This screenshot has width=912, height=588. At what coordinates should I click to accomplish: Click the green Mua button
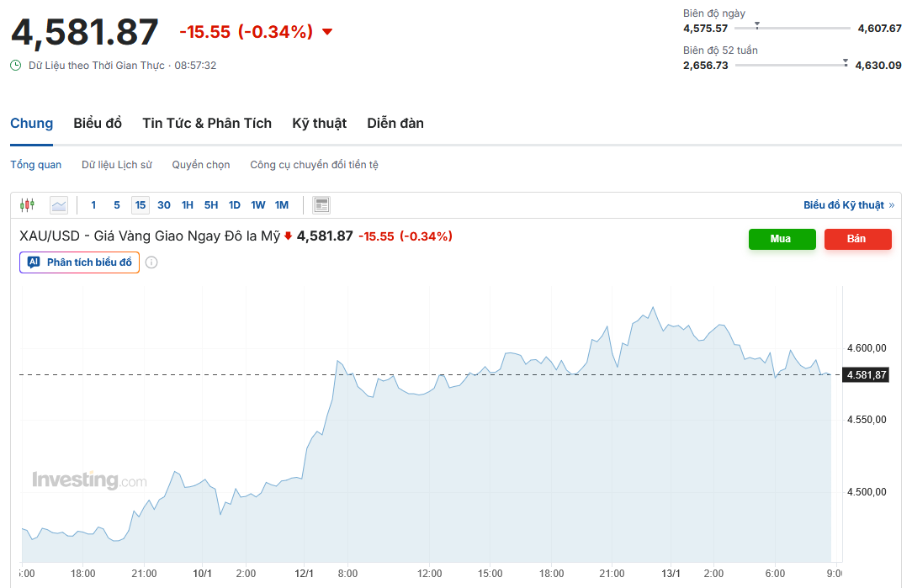[782, 239]
